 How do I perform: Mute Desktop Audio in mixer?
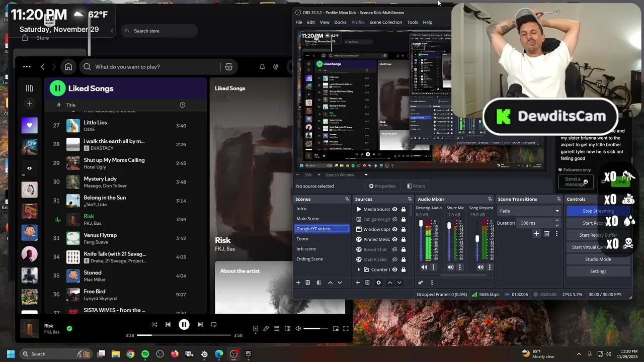[x=424, y=267]
